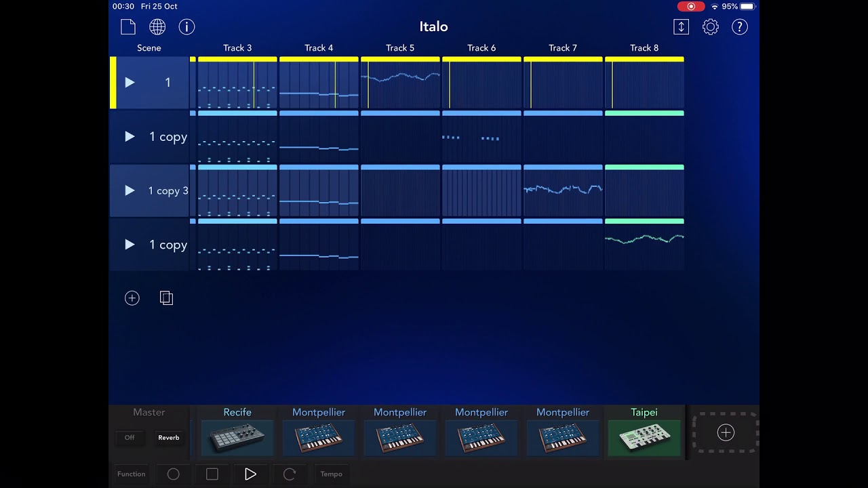Screen dimensions: 868x488
Task: Select the Track 7 header
Action: click(x=563, y=48)
